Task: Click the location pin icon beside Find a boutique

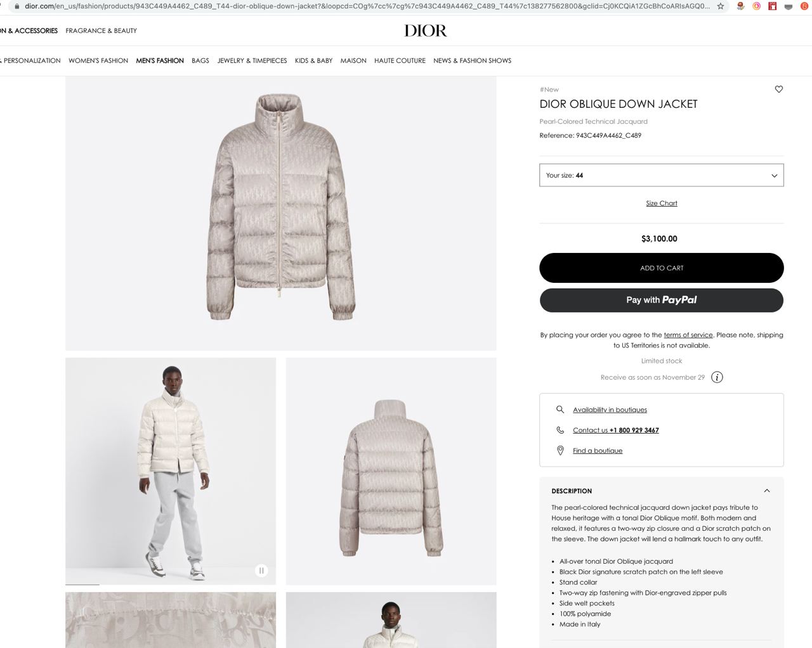Action: (560, 450)
